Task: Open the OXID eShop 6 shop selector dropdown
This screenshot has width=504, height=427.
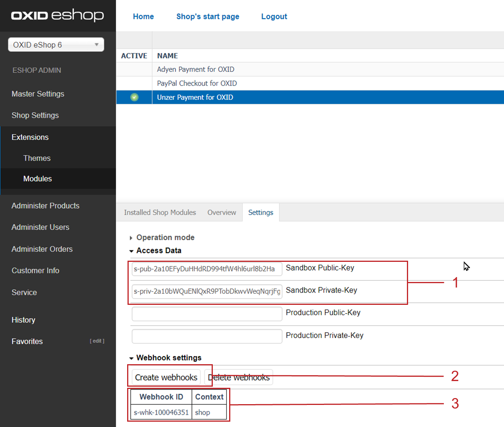Action: point(56,45)
